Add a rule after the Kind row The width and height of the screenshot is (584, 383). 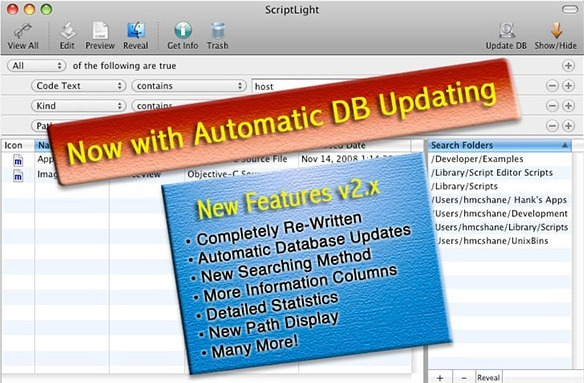click(x=568, y=106)
